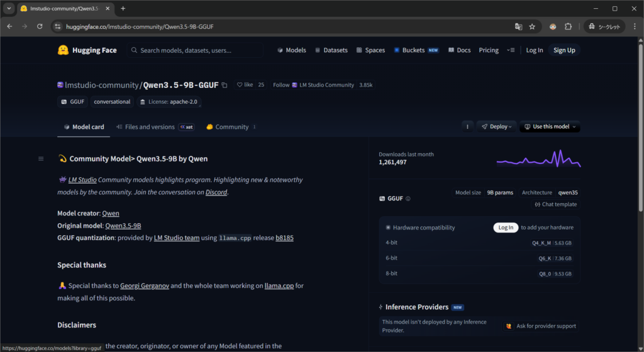Open the Use this model dropdown

(x=550, y=126)
